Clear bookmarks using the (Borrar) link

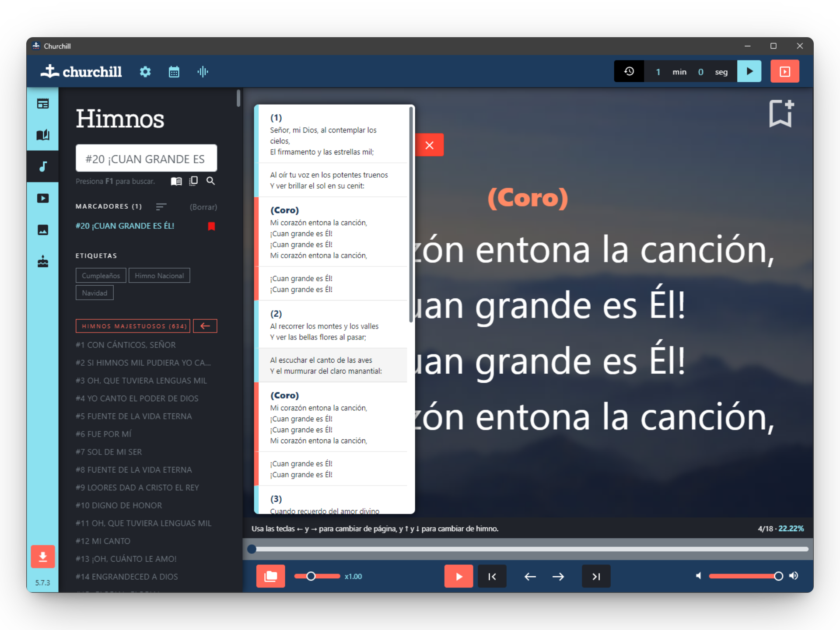(x=203, y=206)
